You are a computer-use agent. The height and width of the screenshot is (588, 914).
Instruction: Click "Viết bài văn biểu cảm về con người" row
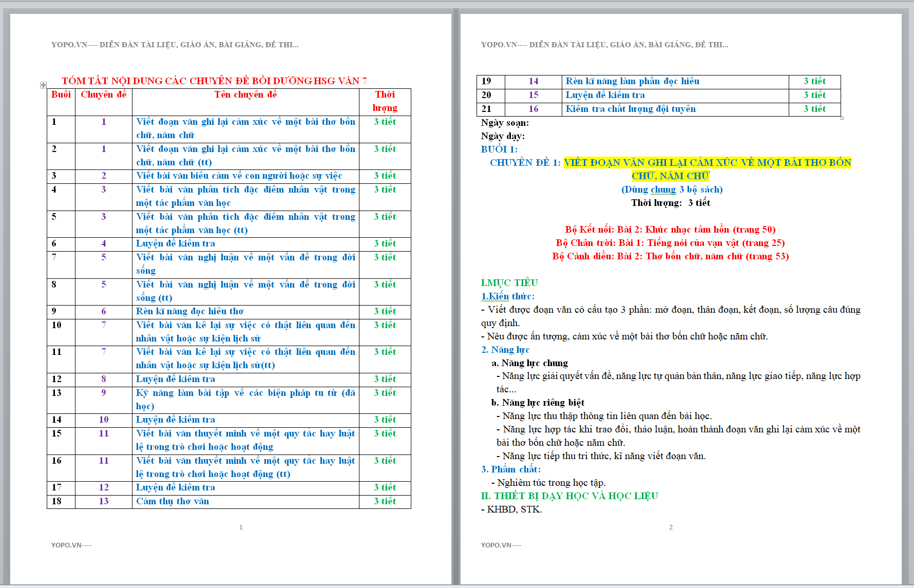[239, 176]
